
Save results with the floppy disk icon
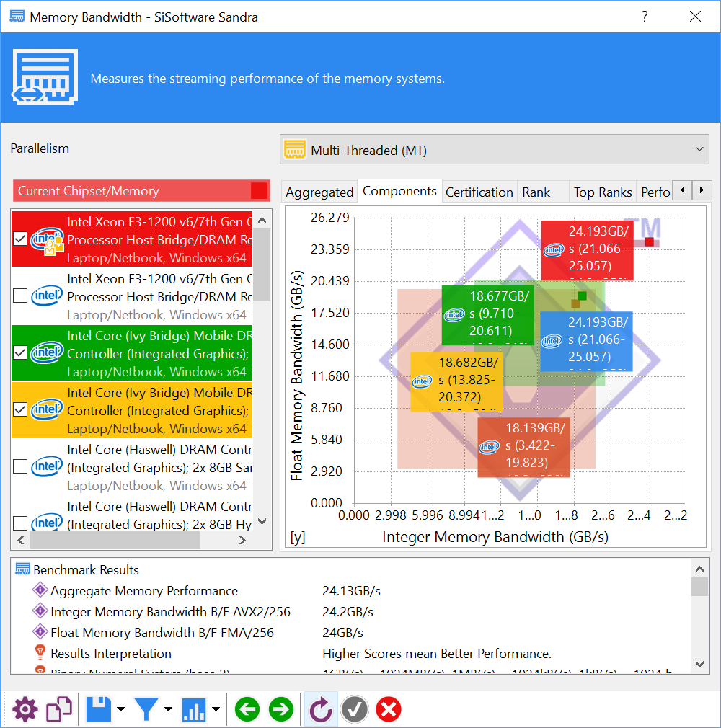pyautogui.click(x=99, y=709)
